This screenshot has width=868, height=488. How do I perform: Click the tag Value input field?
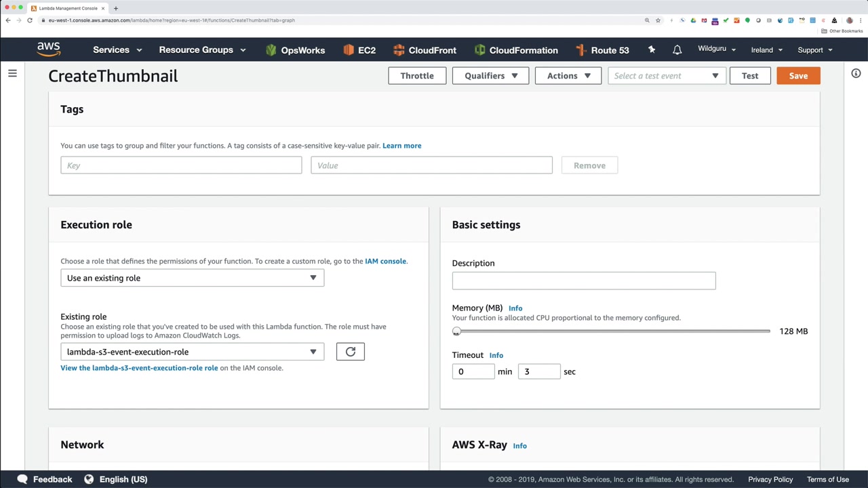(x=431, y=165)
